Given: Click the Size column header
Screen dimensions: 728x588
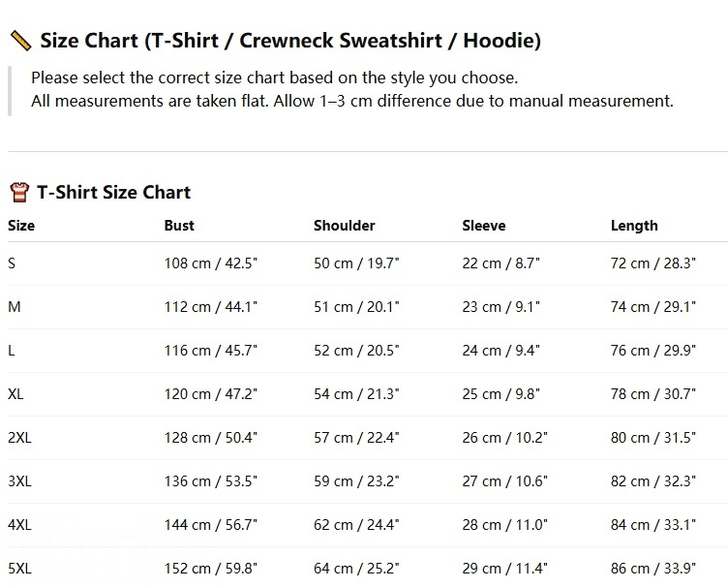Looking at the screenshot, I should pos(21,226).
